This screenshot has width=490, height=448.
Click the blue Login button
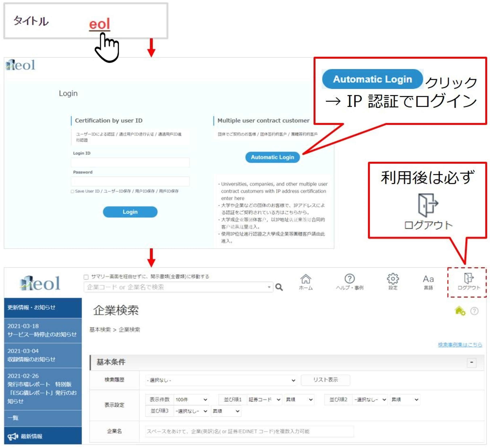130,212
